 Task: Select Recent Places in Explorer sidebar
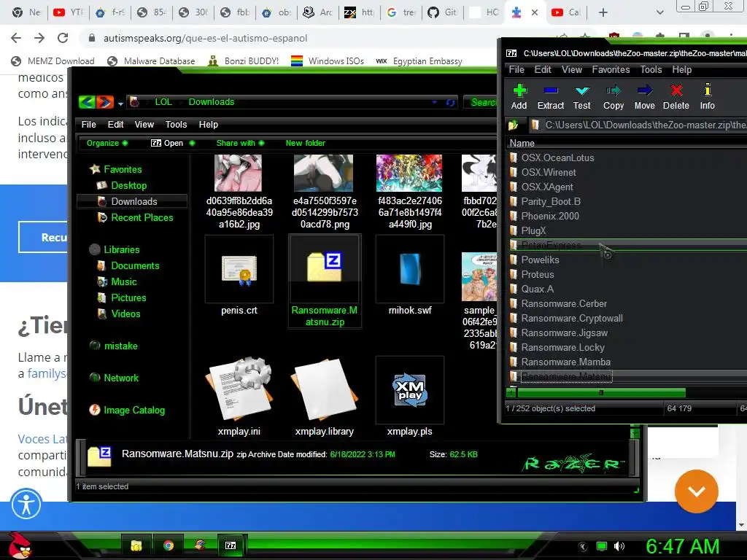(135, 217)
